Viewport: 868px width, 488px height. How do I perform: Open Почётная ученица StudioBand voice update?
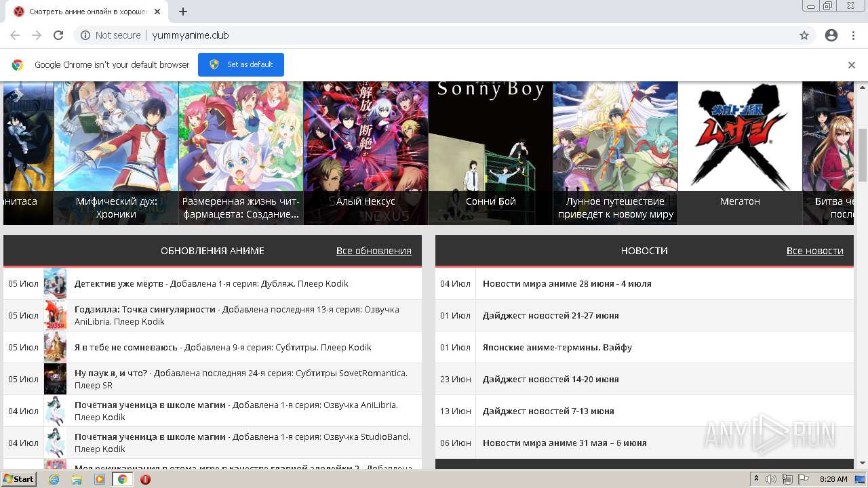[x=242, y=443]
